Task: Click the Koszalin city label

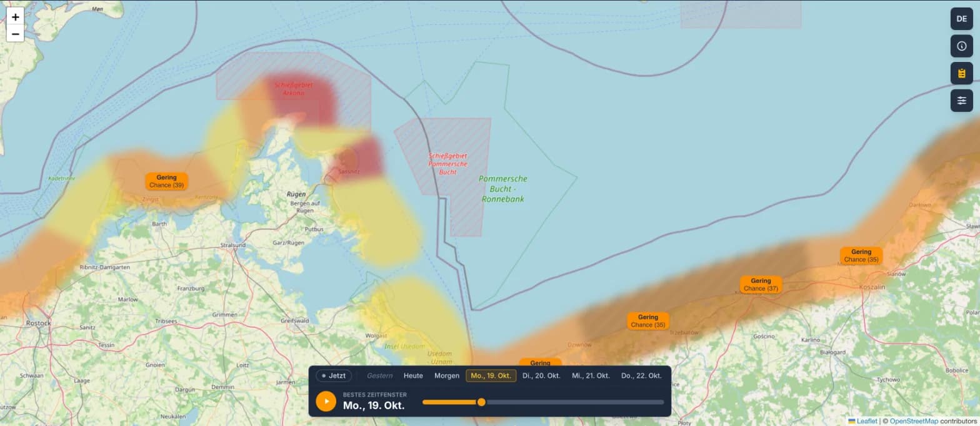Action: point(872,287)
